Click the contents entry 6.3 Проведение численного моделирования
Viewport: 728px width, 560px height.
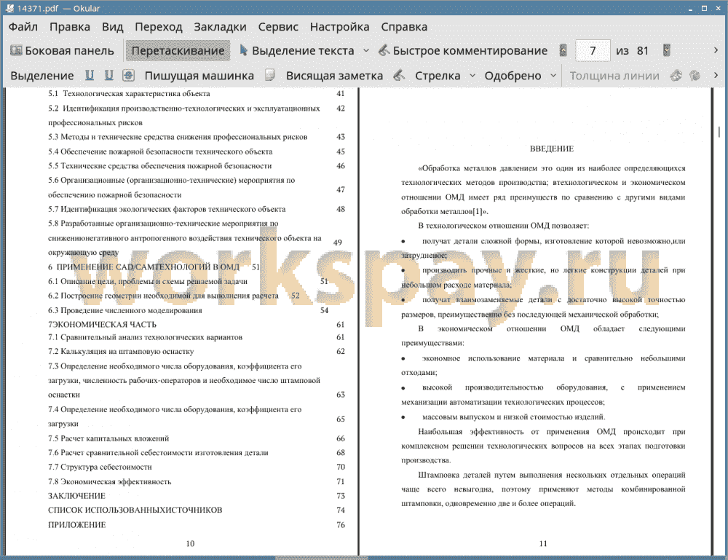coord(125,310)
